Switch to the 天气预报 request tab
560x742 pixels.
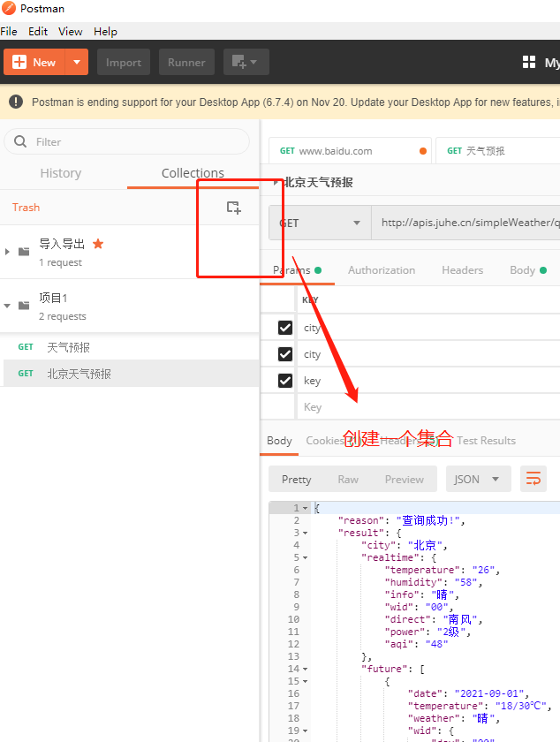coord(497,151)
